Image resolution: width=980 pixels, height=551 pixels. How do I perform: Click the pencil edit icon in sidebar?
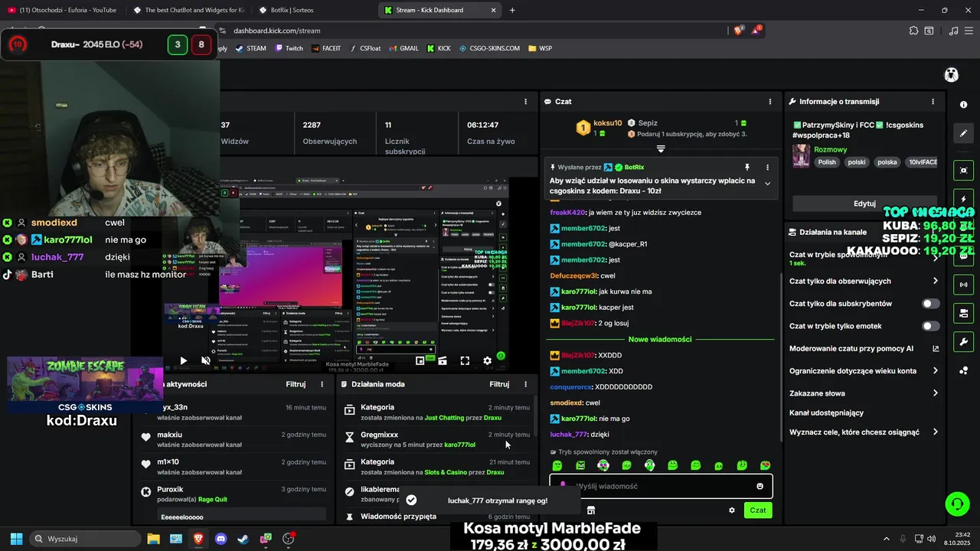[963, 133]
